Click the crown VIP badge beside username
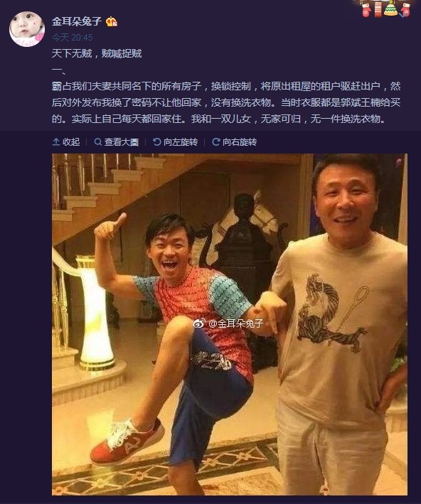 pos(111,21)
